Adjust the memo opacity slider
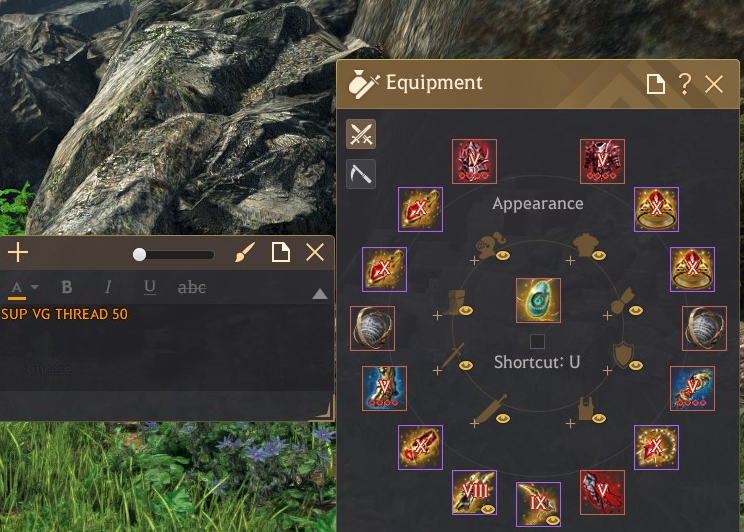 click(x=174, y=255)
